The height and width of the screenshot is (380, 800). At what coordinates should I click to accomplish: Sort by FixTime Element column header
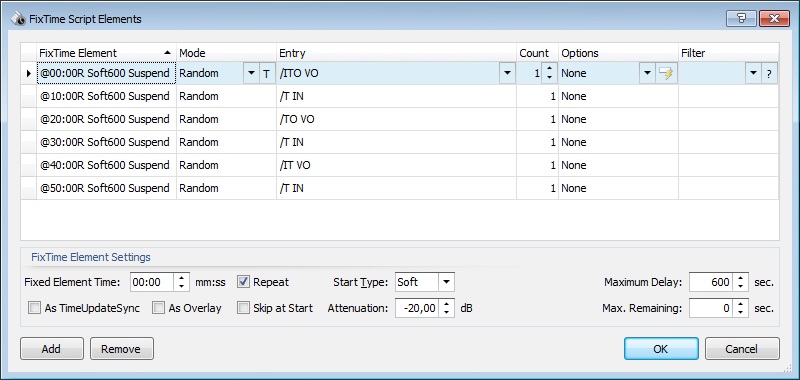tap(106, 53)
